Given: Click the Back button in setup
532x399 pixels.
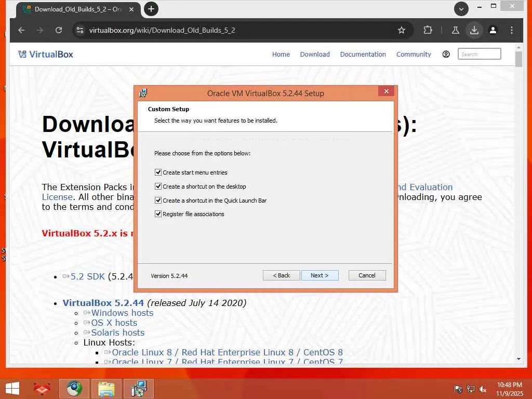Looking at the screenshot, I should [x=281, y=275].
